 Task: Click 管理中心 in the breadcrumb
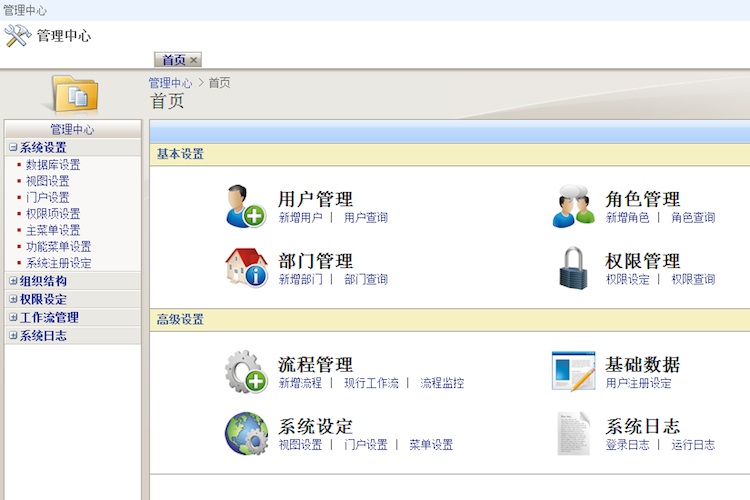[x=170, y=83]
